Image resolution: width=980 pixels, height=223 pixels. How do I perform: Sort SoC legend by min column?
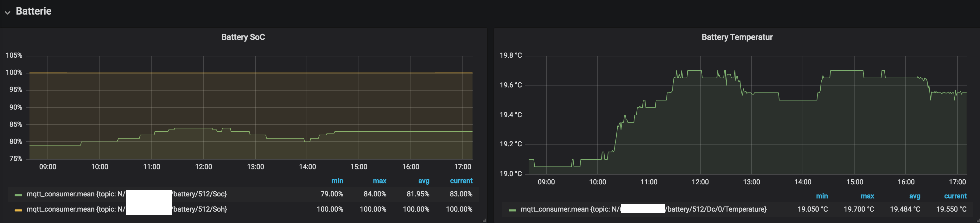click(337, 181)
